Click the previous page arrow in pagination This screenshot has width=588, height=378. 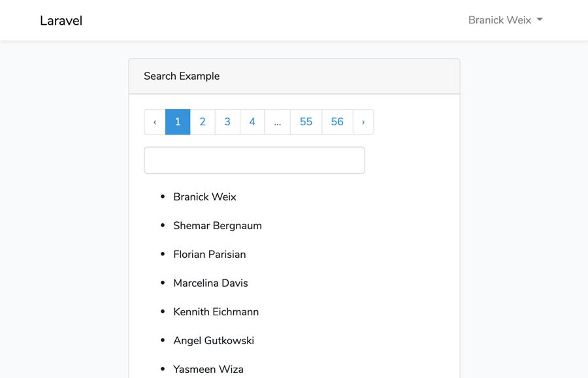[155, 122]
